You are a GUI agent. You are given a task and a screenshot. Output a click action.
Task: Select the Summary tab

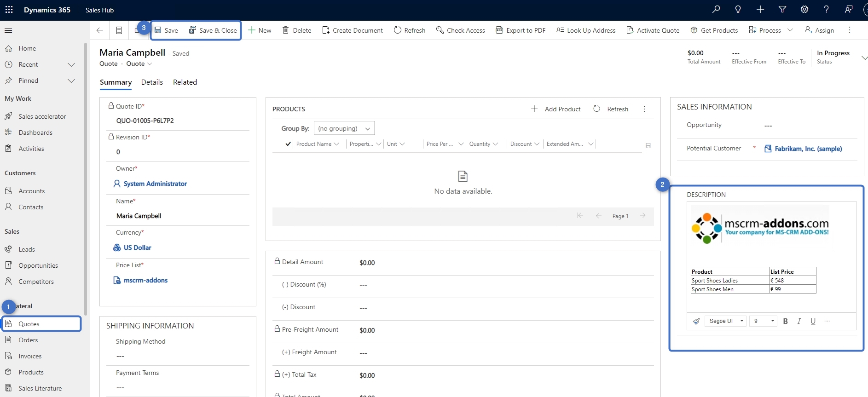click(x=116, y=82)
